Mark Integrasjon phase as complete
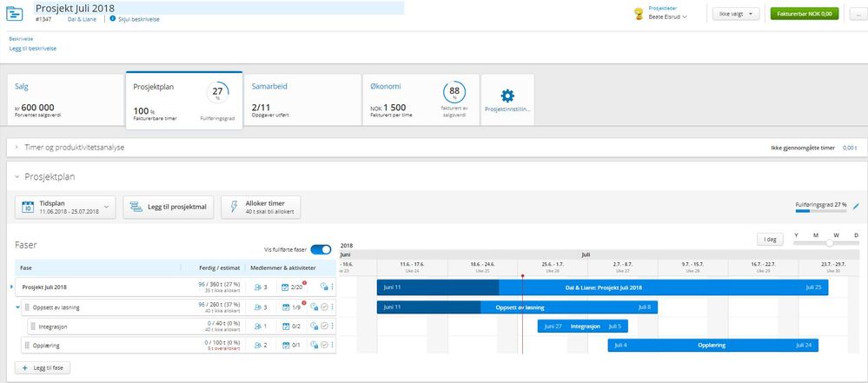868x383 pixels. tap(324, 327)
